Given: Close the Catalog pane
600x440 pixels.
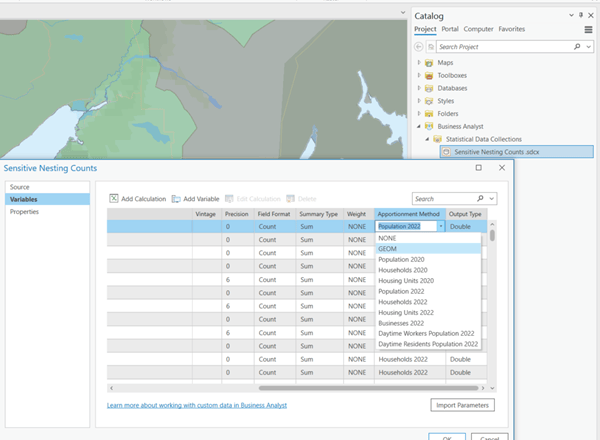Looking at the screenshot, I should pos(591,15).
